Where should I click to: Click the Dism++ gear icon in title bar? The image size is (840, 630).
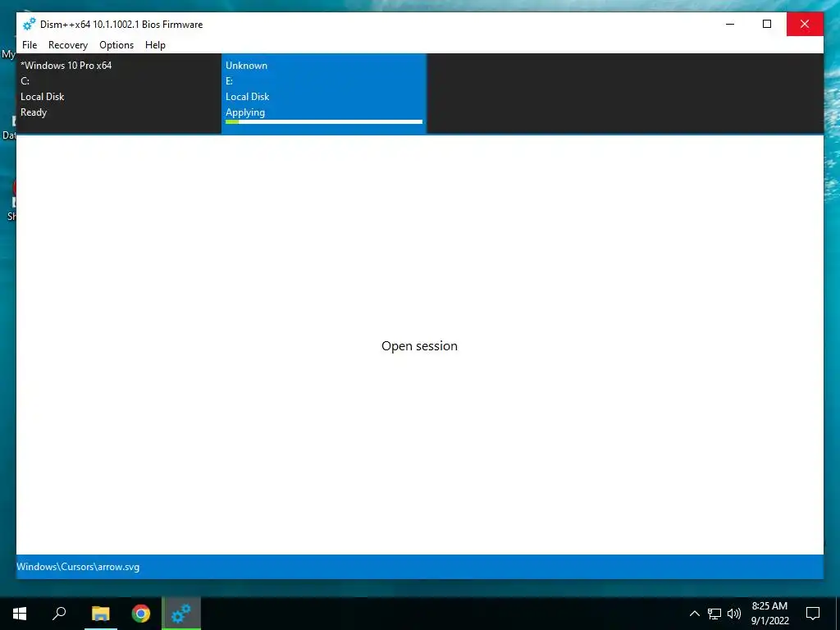(29, 24)
